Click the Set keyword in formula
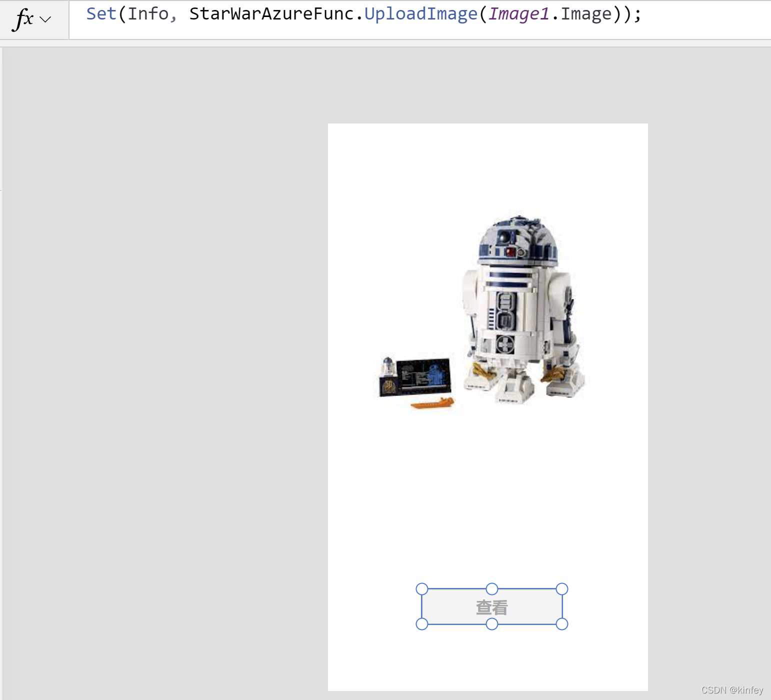The height and width of the screenshot is (700, 771). [101, 14]
